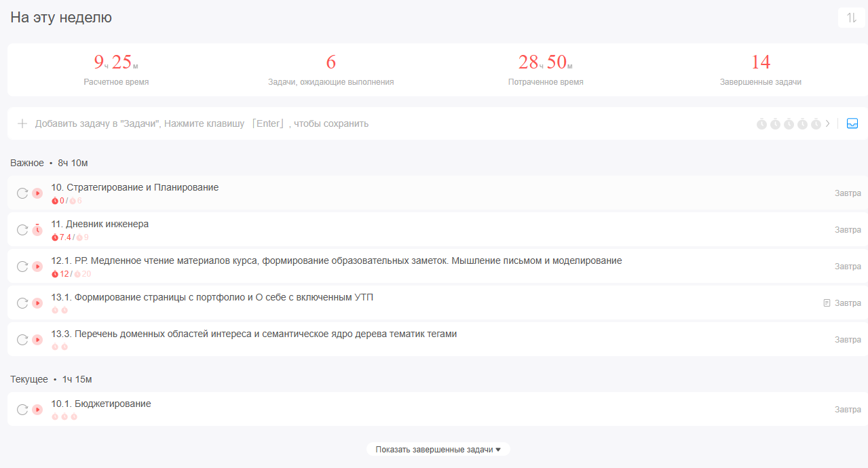
Task: Set the fifth pomodoro in new task estimate
Action: (816, 124)
